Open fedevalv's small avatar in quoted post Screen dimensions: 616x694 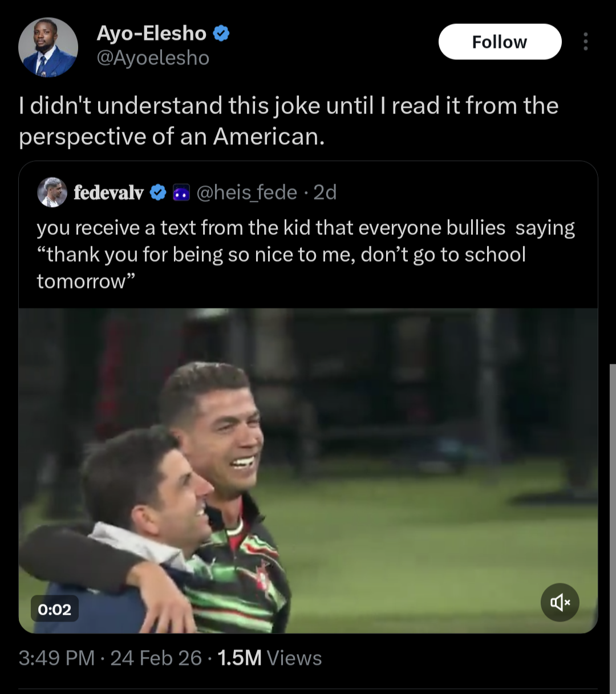[x=52, y=192]
